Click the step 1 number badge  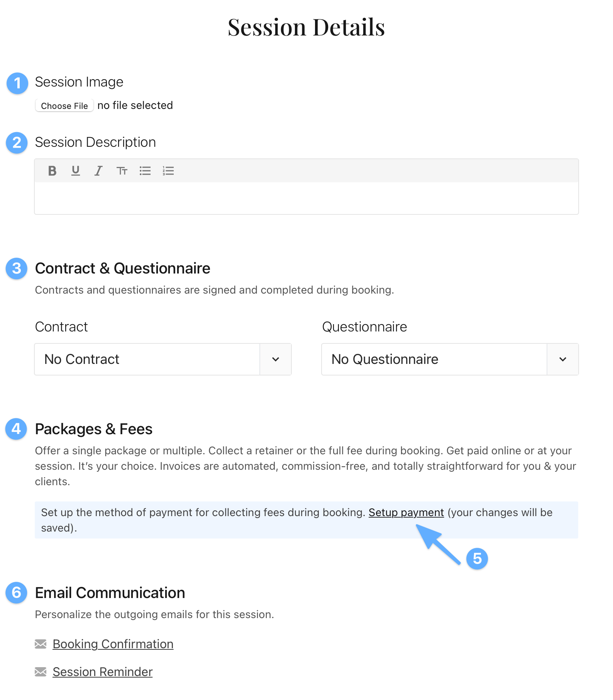(x=17, y=83)
